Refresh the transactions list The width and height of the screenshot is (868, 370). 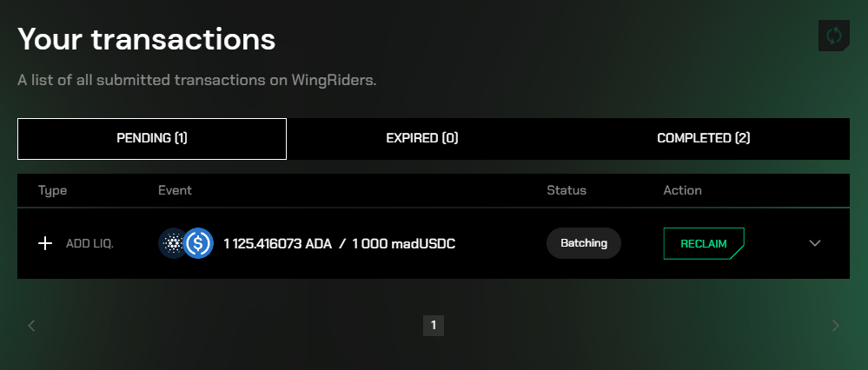833,36
